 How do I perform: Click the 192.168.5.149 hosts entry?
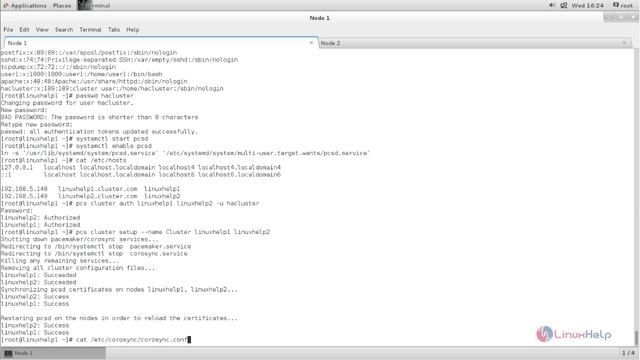coord(90,196)
